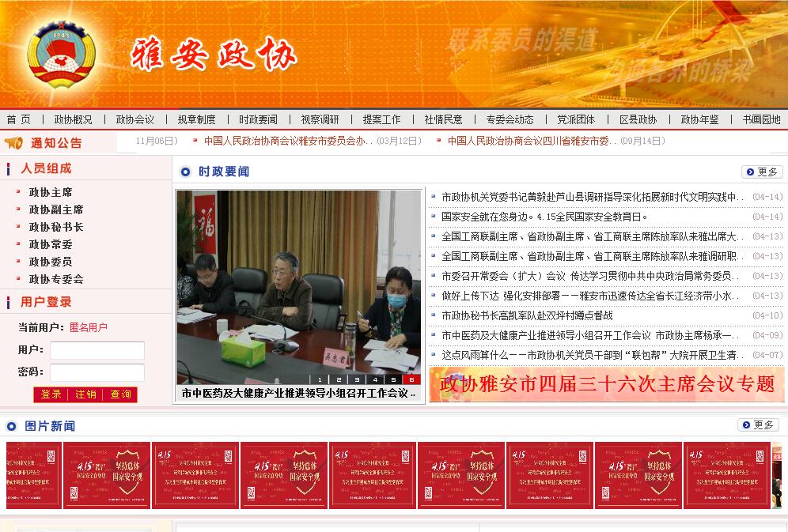Click the 四届三十六次主席会议专题 banner

(606, 384)
